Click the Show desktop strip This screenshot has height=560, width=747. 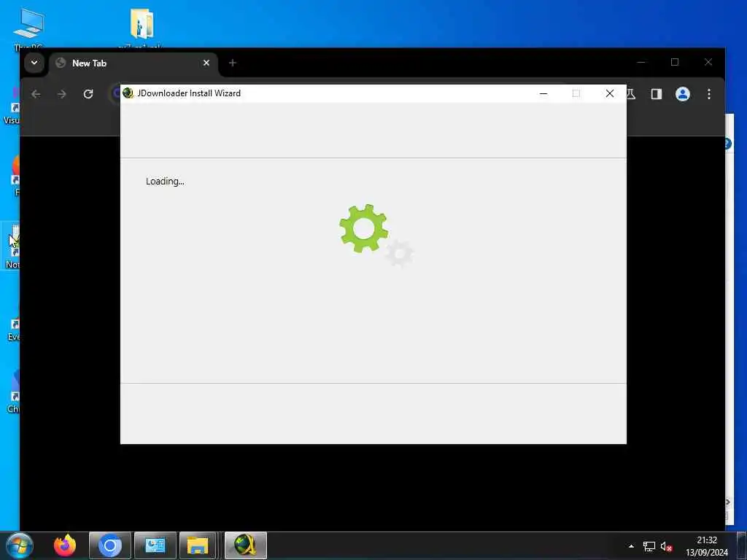741,545
